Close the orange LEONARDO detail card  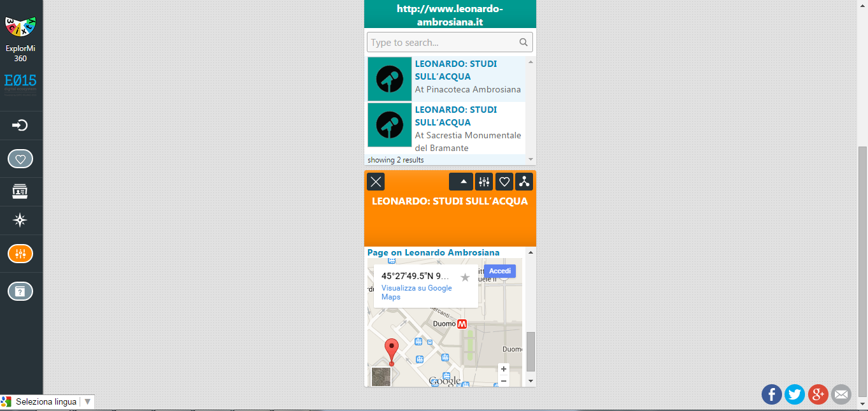click(x=376, y=182)
